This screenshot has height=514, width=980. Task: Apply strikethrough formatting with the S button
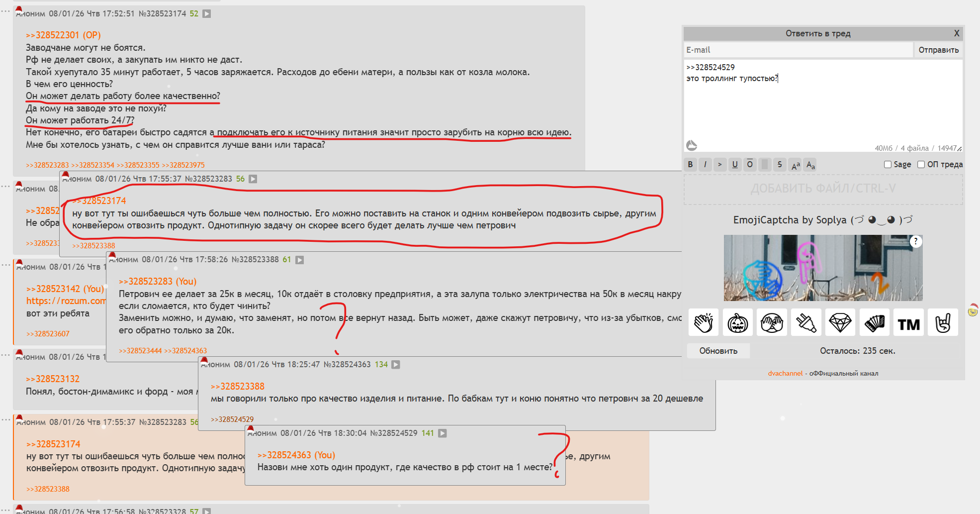(780, 165)
